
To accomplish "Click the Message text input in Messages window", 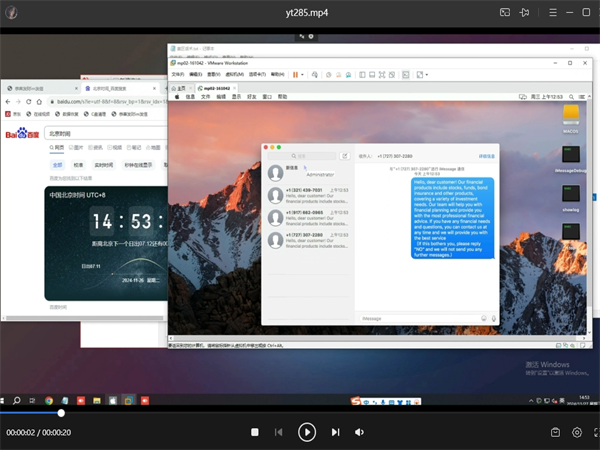I will point(418,318).
